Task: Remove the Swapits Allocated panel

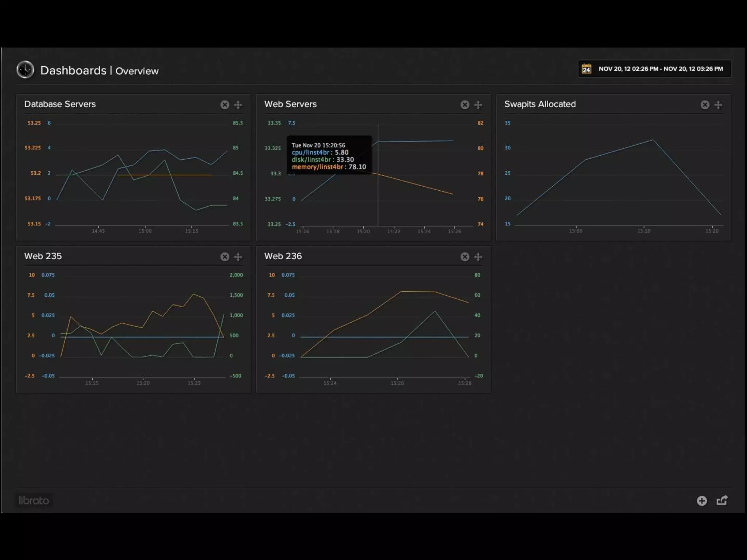Action: pyautogui.click(x=705, y=105)
